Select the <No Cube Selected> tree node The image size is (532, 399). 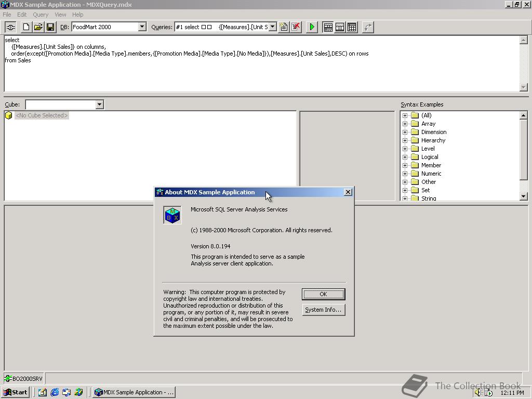[42, 115]
